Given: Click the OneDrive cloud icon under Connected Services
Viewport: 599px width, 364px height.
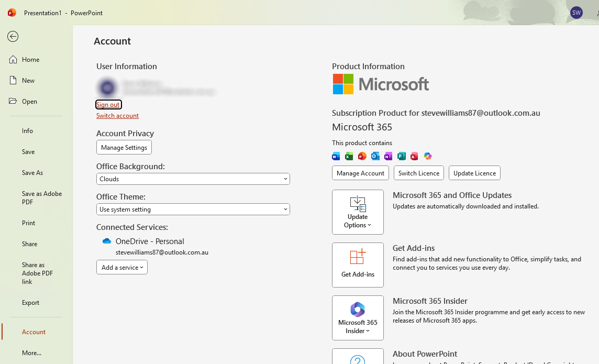Looking at the screenshot, I should coord(106,241).
